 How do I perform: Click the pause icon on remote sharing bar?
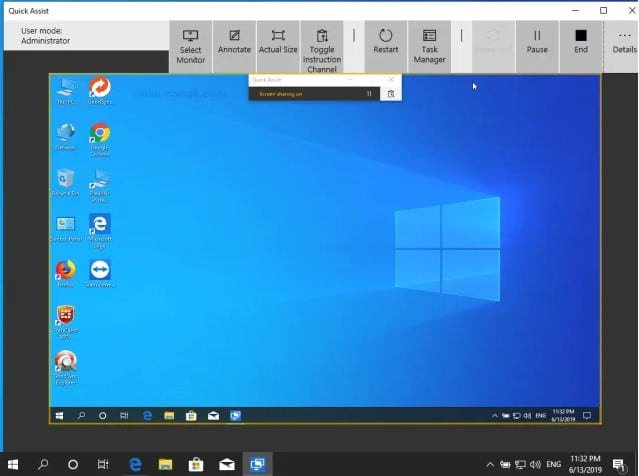click(369, 94)
